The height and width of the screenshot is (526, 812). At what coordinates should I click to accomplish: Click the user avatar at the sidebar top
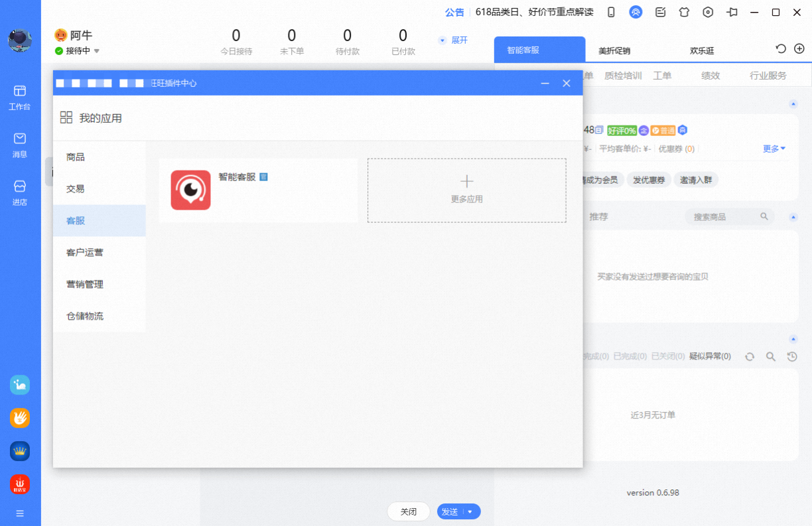[20, 40]
